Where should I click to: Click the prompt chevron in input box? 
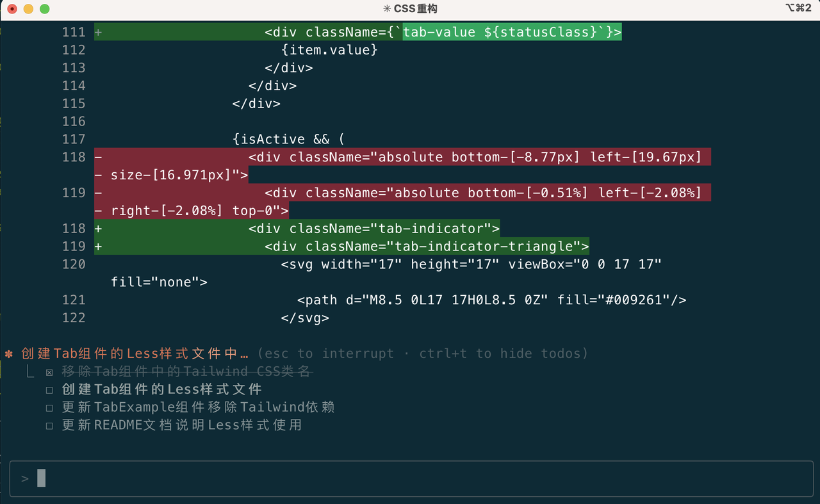click(x=25, y=478)
